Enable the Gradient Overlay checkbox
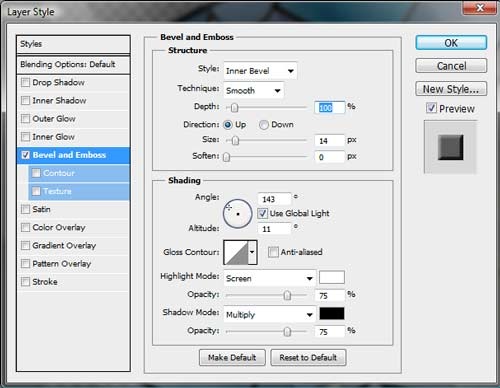 click(x=25, y=246)
